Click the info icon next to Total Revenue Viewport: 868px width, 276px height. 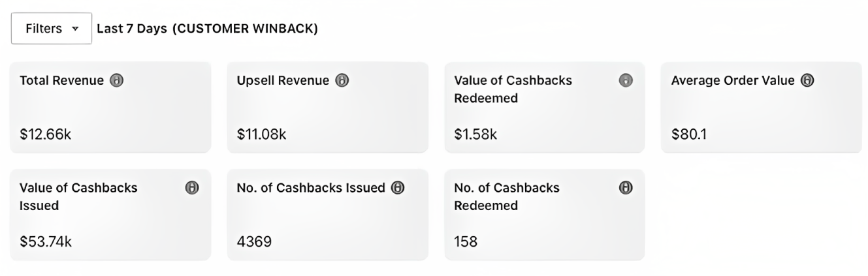118,81
